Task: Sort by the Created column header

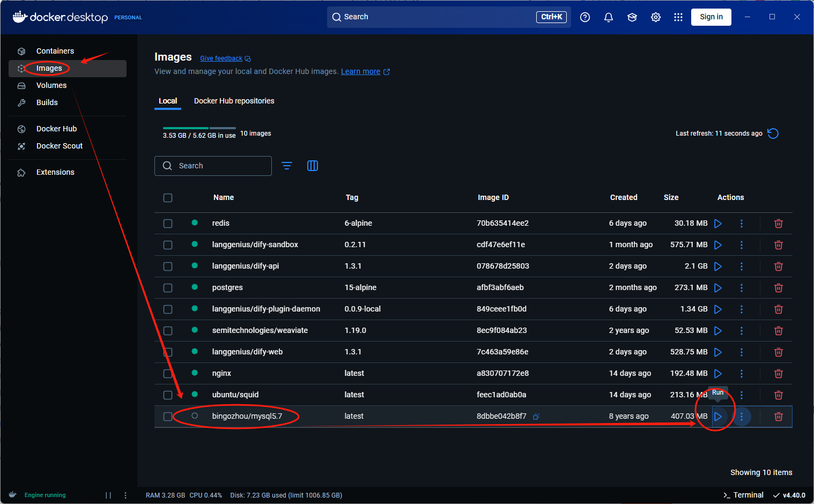Action: (624, 197)
